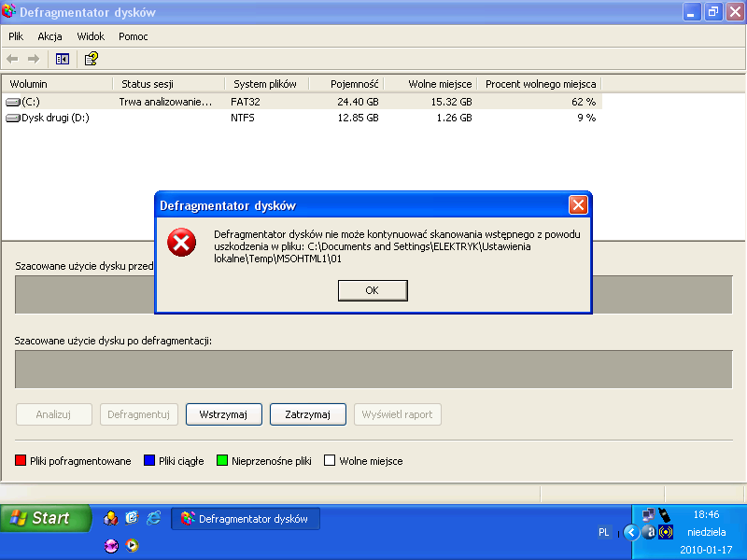The image size is (747, 560).
Task: Sort by Wolne miejsce column header
Action: (x=430, y=84)
